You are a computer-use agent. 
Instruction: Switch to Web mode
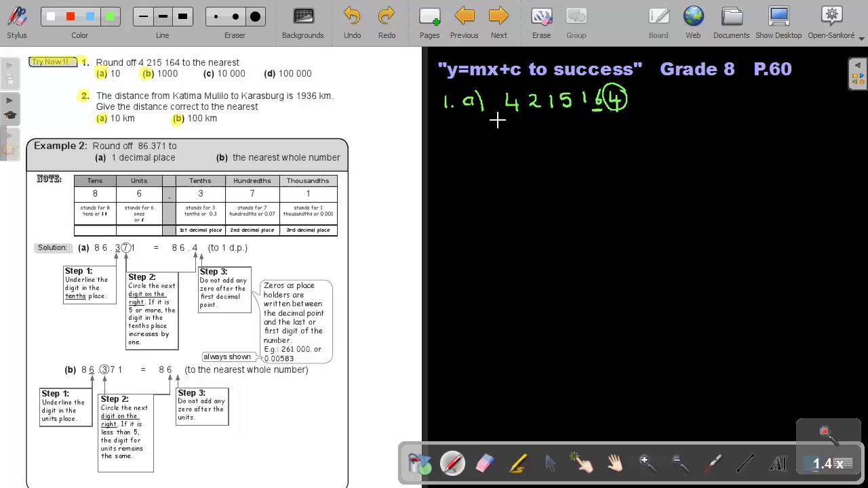693,22
